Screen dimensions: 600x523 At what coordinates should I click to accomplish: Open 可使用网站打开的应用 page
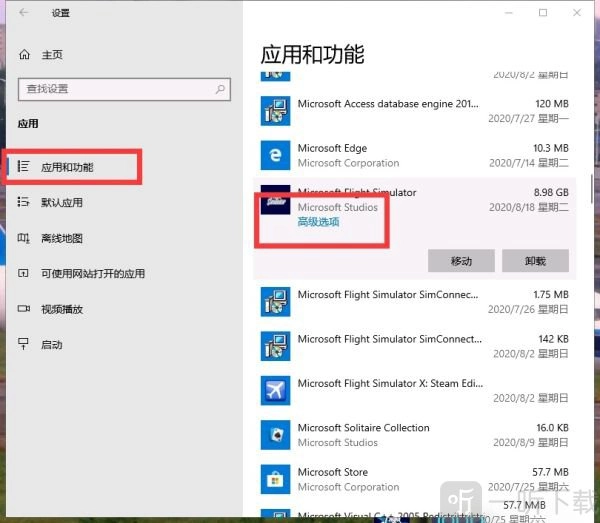tap(92, 273)
